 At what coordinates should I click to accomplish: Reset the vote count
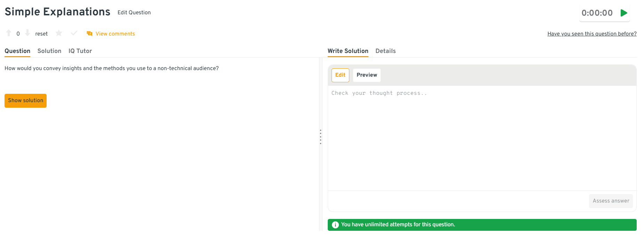41,34
